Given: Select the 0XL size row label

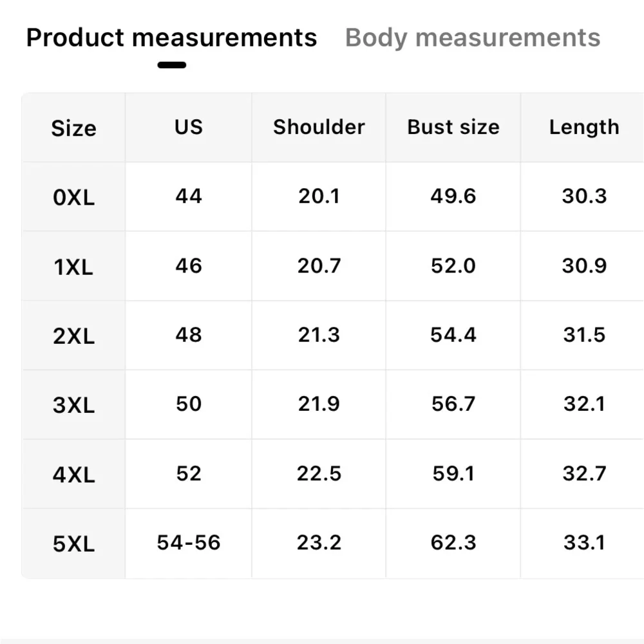Looking at the screenshot, I should point(73,197).
